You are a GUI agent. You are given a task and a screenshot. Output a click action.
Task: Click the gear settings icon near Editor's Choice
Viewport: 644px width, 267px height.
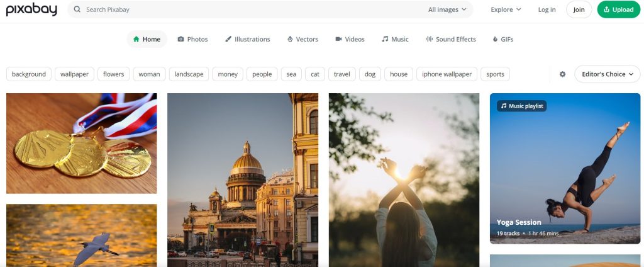tap(563, 74)
